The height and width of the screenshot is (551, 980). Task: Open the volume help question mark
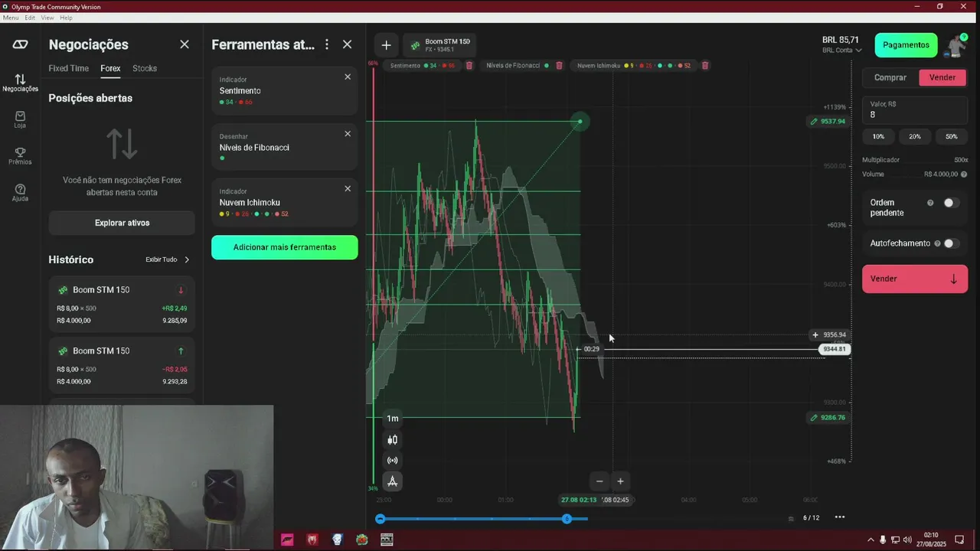pyautogui.click(x=964, y=174)
